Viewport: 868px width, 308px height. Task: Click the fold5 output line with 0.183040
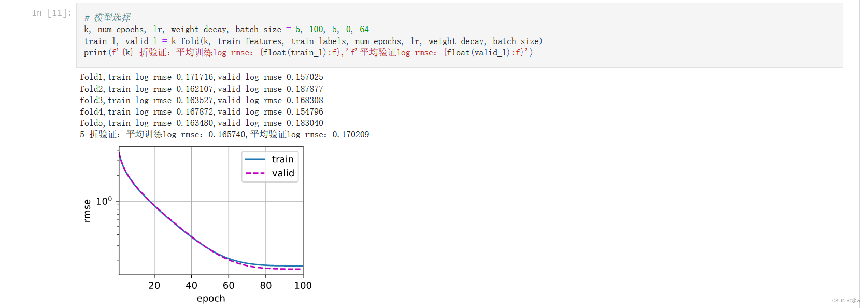click(x=202, y=123)
